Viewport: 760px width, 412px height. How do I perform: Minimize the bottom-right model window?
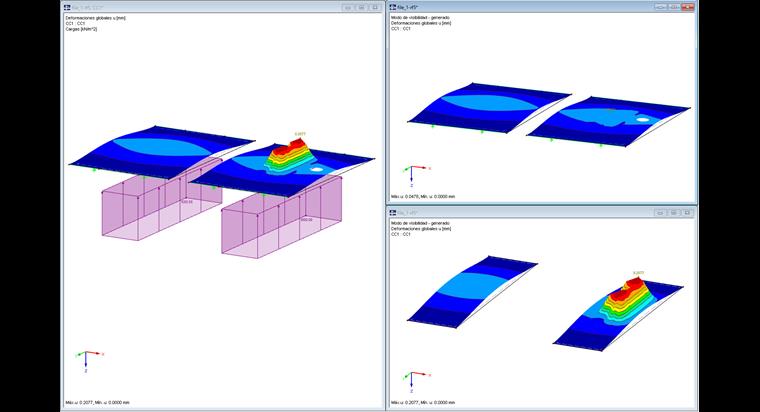660,213
